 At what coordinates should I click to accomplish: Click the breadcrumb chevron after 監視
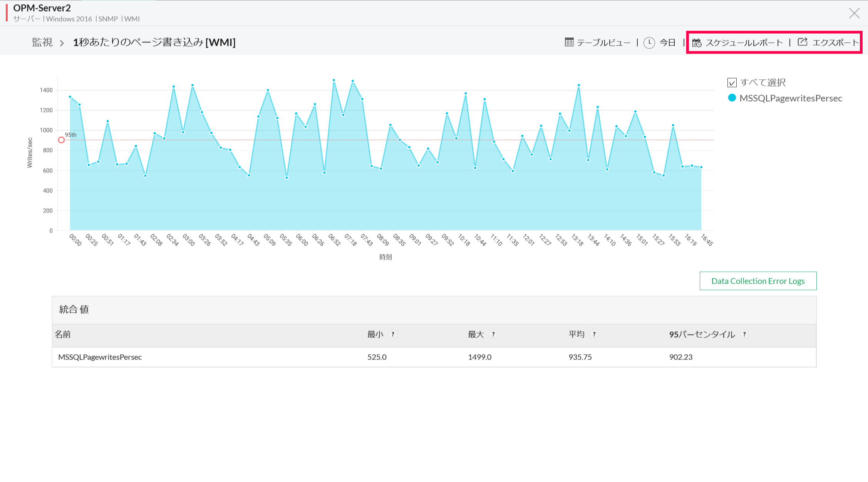pos(62,43)
